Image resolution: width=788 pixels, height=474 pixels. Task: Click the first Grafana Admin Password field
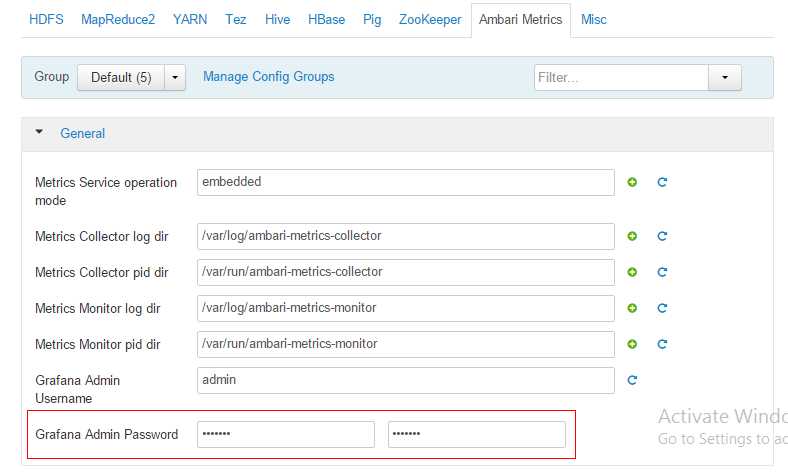[x=286, y=434]
